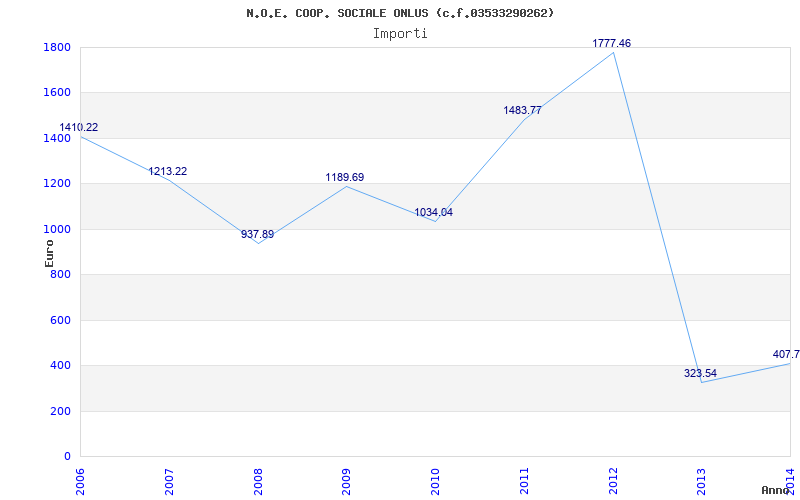Select the 1034.04 data label
This screenshot has width=800, height=500.
tap(433, 212)
